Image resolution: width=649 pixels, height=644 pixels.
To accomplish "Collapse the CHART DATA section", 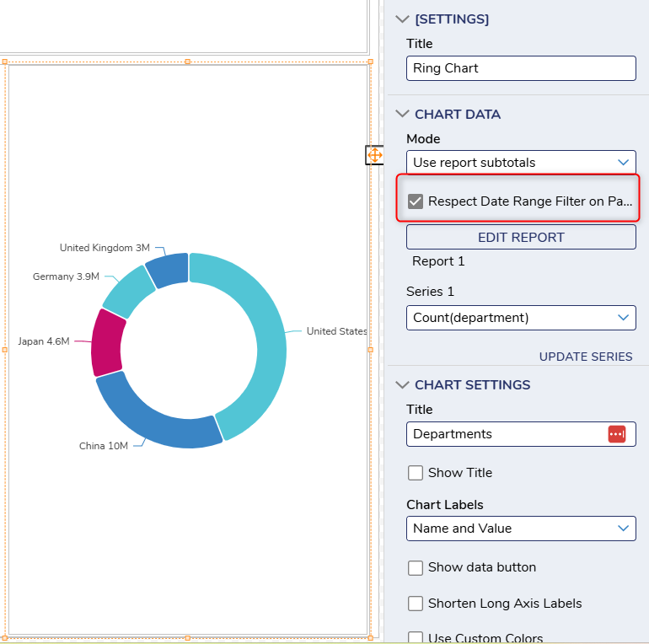I will (401, 115).
